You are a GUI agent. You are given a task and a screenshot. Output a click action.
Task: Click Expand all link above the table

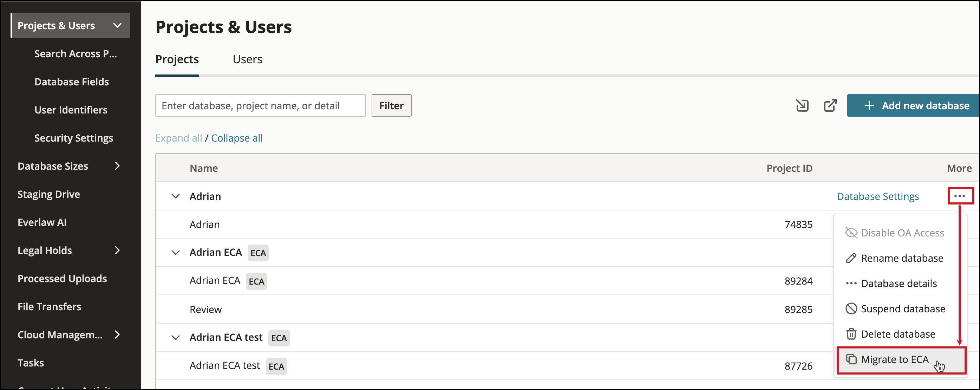point(178,138)
